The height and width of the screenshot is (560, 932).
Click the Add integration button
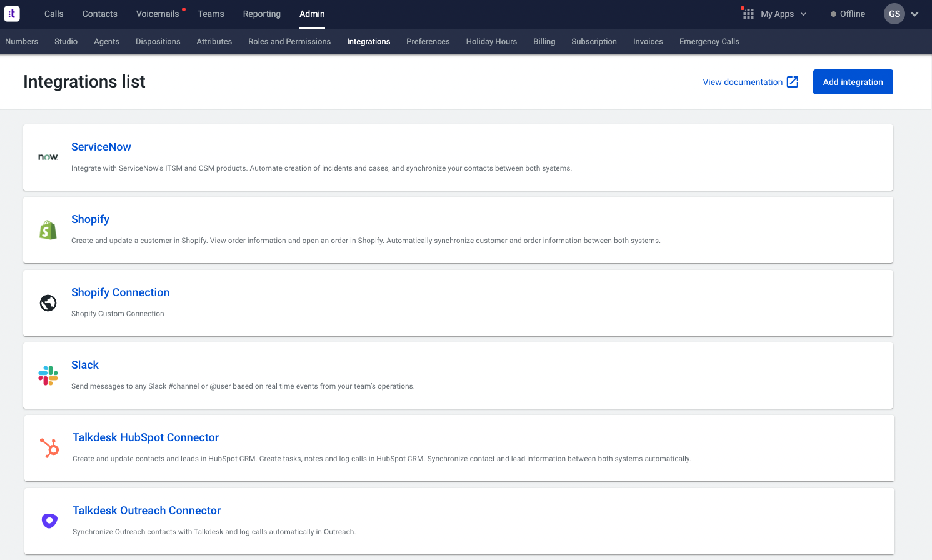click(853, 82)
